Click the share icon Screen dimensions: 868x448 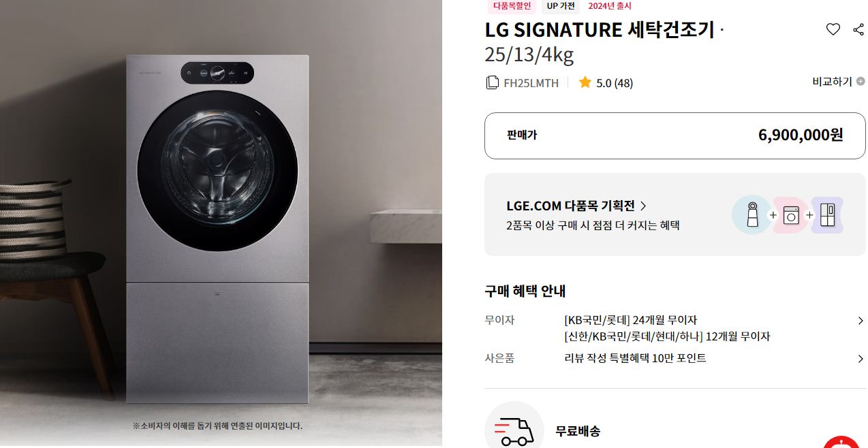coord(858,29)
